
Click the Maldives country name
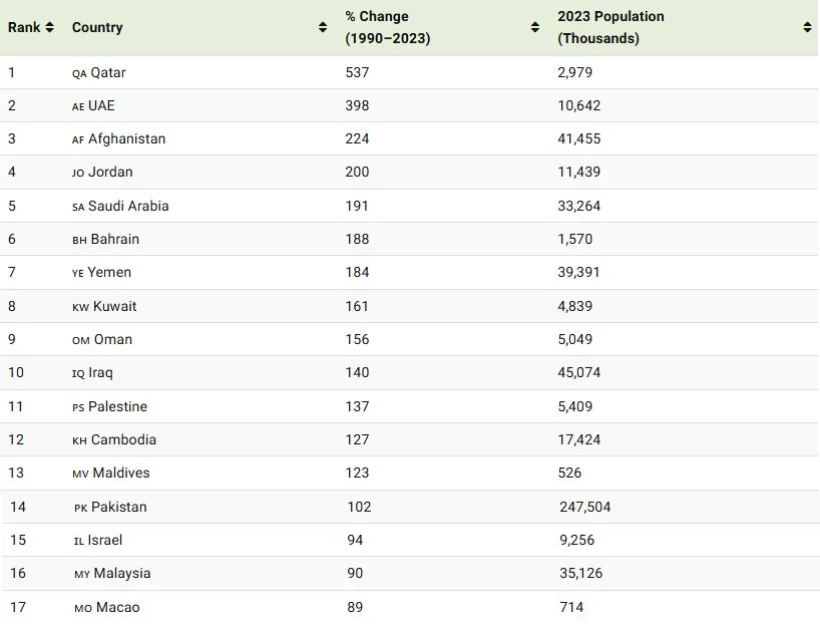(121, 472)
